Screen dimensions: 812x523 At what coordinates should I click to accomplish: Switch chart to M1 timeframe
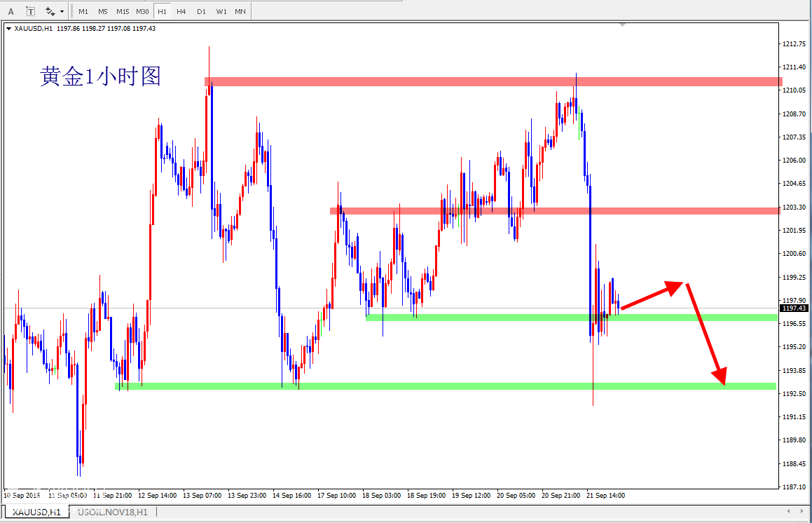pos(83,11)
